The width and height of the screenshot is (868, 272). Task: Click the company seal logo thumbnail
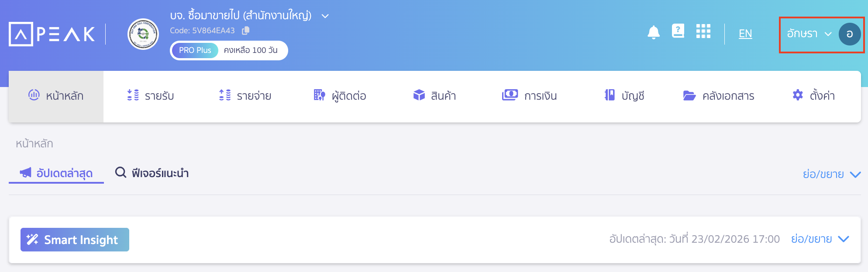[143, 34]
